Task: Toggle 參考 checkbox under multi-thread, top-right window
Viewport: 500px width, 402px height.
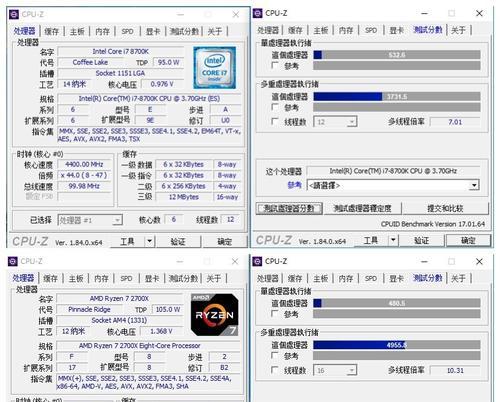Action: [275, 107]
